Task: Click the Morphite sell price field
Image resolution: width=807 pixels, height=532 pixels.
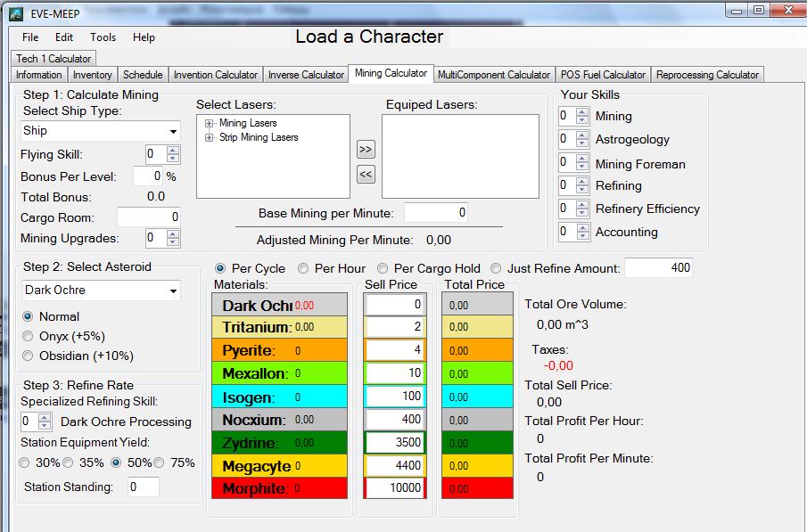Action: (395, 487)
